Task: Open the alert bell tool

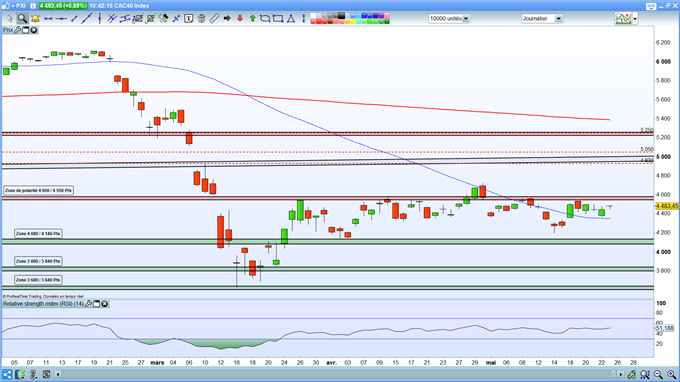Action: coord(35,19)
